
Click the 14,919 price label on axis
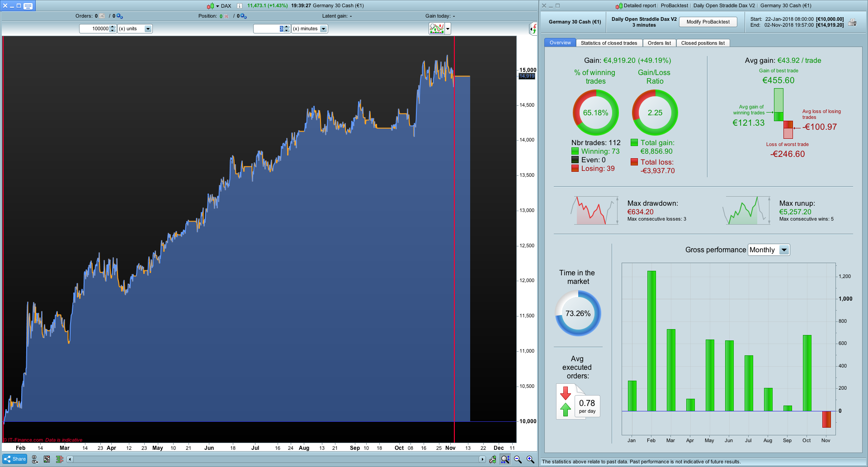coord(527,76)
